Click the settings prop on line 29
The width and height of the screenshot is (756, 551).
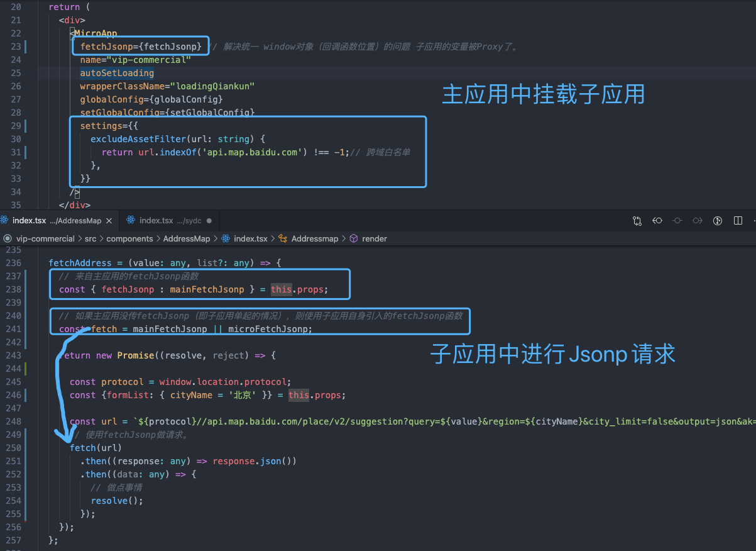[101, 126]
